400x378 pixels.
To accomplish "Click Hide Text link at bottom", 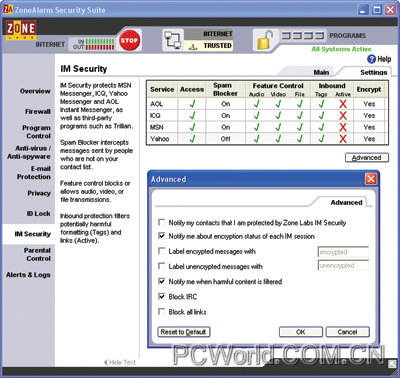I will click(x=120, y=362).
